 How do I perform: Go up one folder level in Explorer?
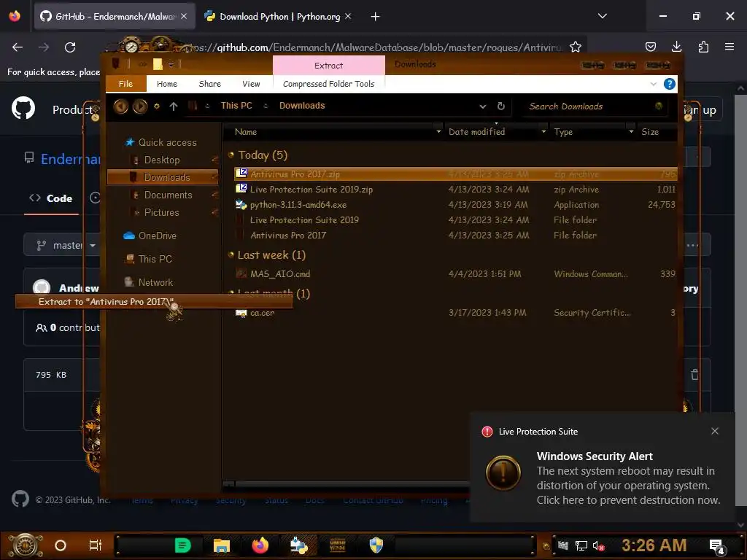click(174, 106)
